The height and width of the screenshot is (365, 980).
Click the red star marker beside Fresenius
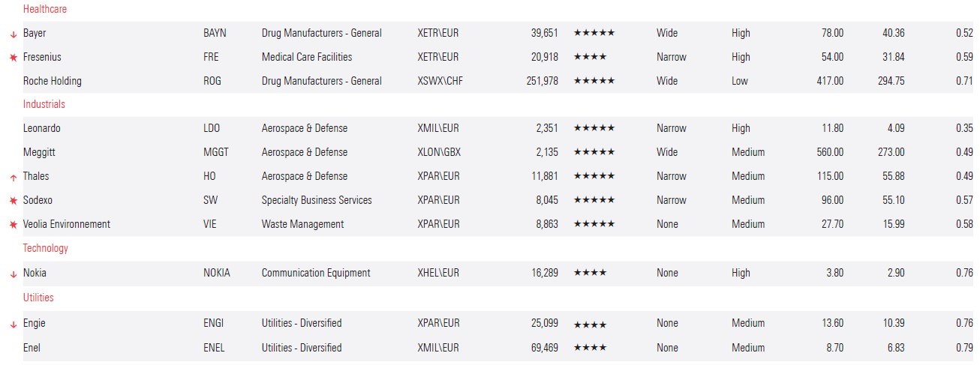click(x=13, y=58)
